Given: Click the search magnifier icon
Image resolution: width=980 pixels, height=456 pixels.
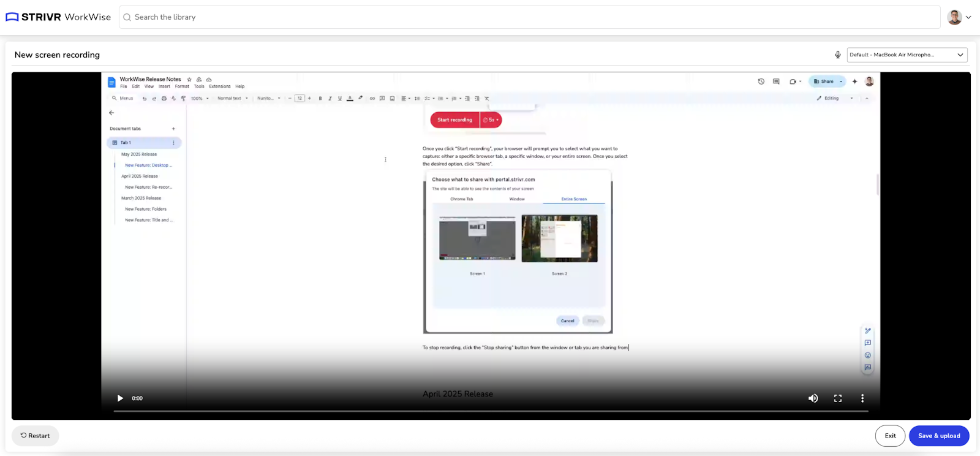Looking at the screenshot, I should coord(127,17).
